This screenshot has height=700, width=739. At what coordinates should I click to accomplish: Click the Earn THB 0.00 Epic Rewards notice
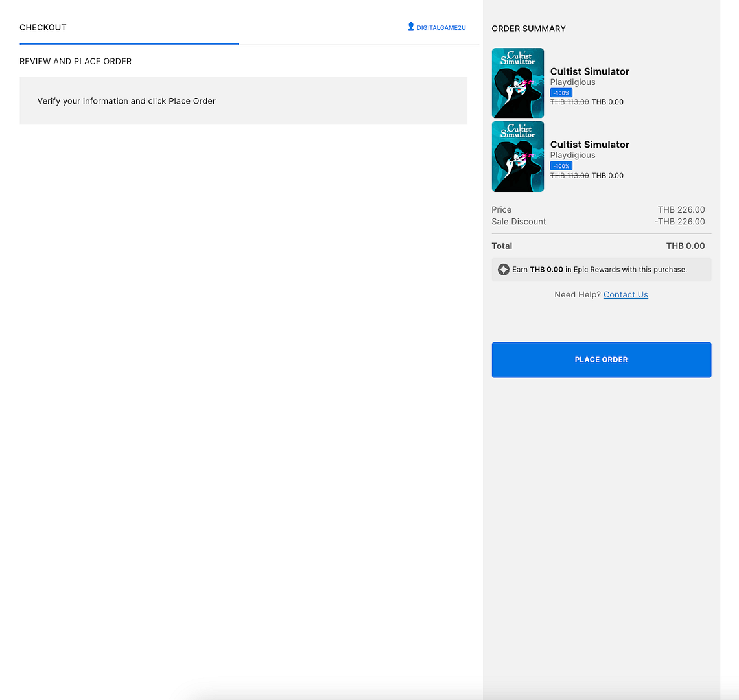(602, 270)
